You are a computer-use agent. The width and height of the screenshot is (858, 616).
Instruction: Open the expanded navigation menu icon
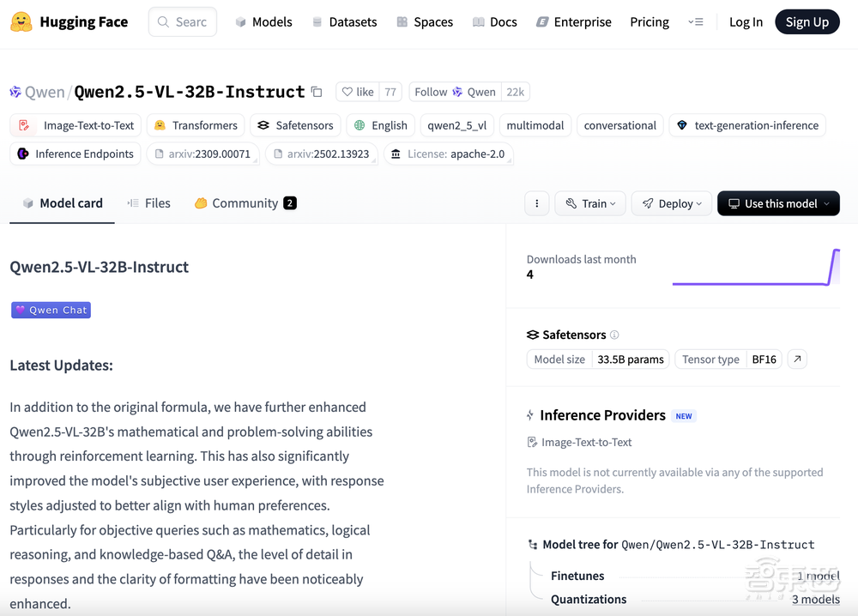[696, 22]
